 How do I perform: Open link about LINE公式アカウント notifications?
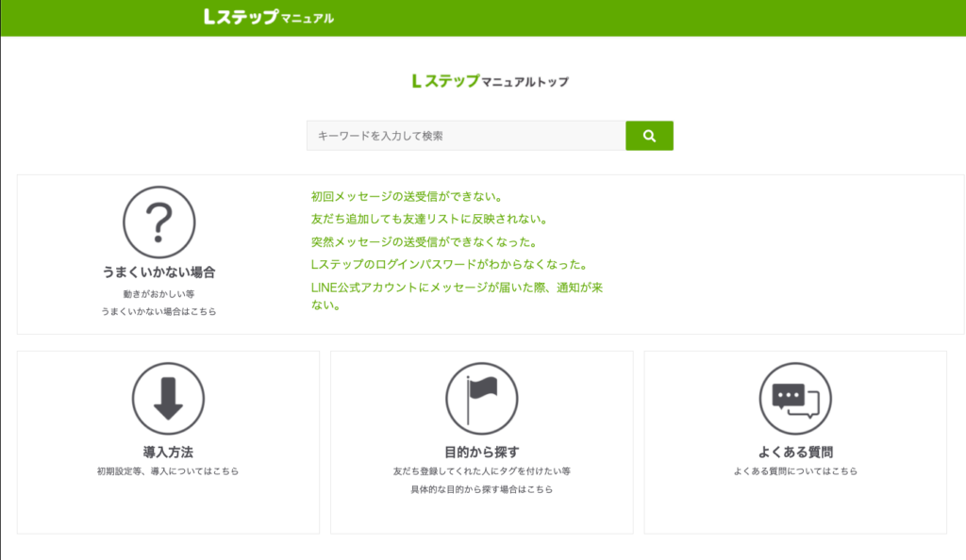(457, 296)
